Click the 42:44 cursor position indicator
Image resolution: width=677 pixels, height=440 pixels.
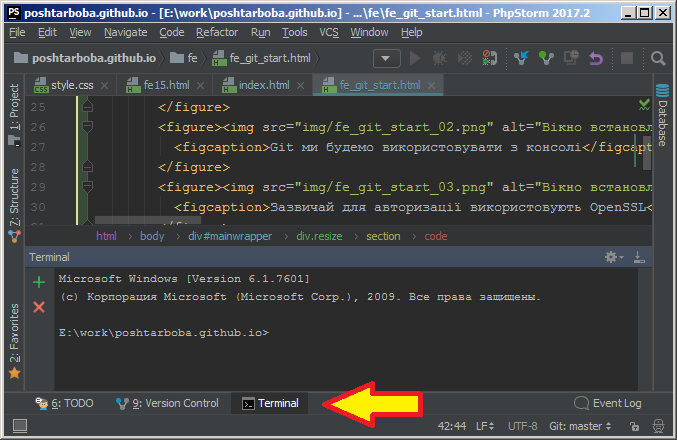(452, 427)
